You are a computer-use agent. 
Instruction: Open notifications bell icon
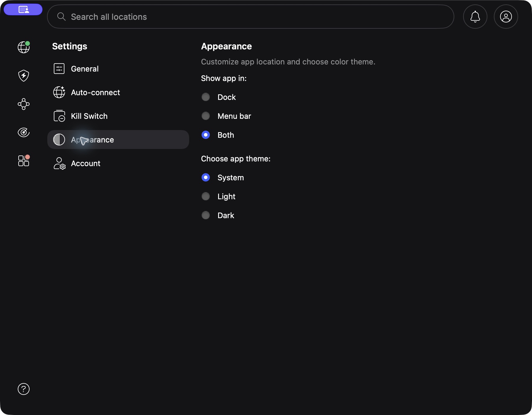tap(475, 17)
